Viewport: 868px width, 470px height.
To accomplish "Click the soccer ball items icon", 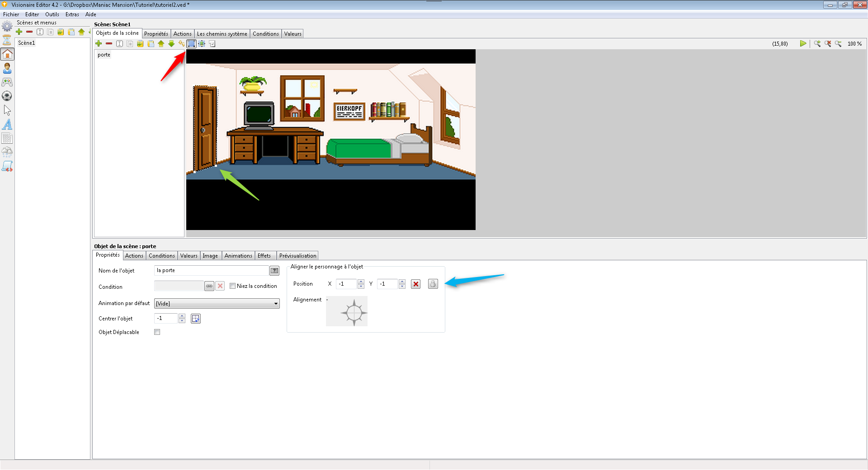I will pos(7,96).
